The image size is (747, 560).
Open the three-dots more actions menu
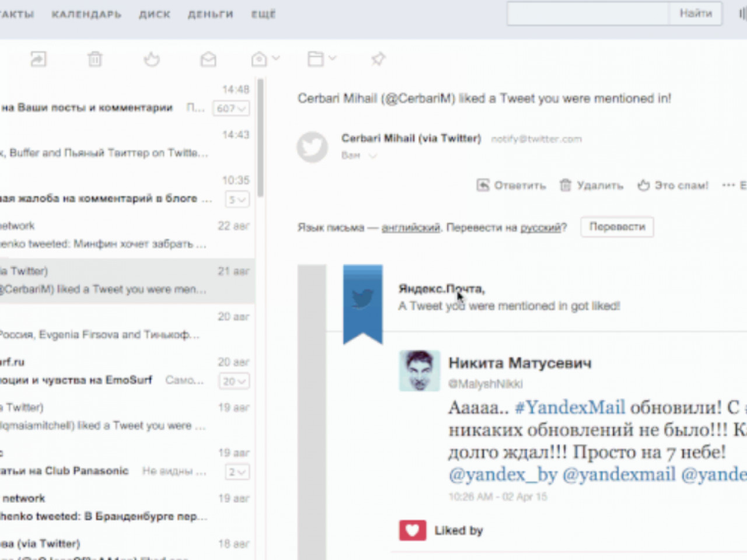[x=728, y=185]
